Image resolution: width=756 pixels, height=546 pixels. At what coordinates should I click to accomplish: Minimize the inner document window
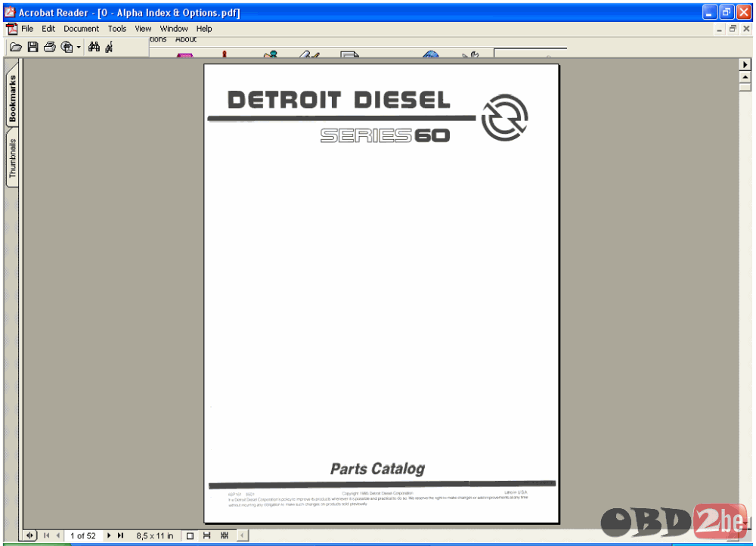[x=719, y=29]
